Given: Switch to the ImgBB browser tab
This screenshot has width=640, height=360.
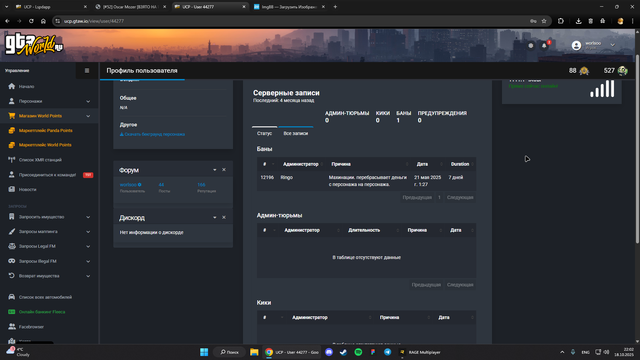Looking at the screenshot, I should pos(289,7).
